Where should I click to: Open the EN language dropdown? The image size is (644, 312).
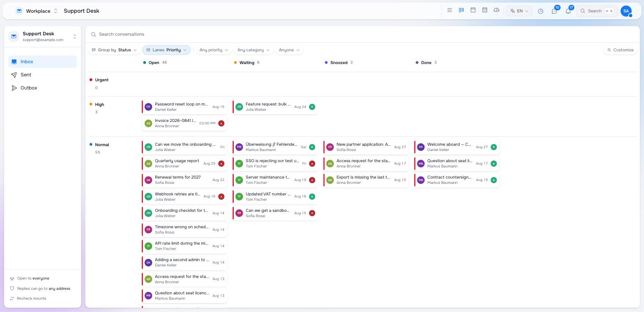(519, 11)
